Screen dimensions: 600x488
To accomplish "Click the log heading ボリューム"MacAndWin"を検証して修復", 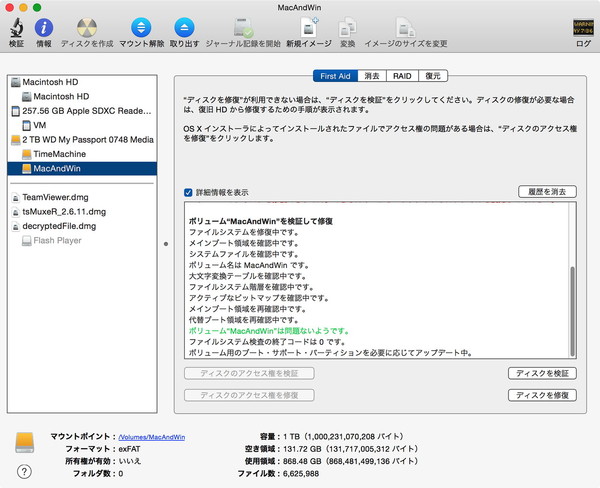I will [x=261, y=221].
